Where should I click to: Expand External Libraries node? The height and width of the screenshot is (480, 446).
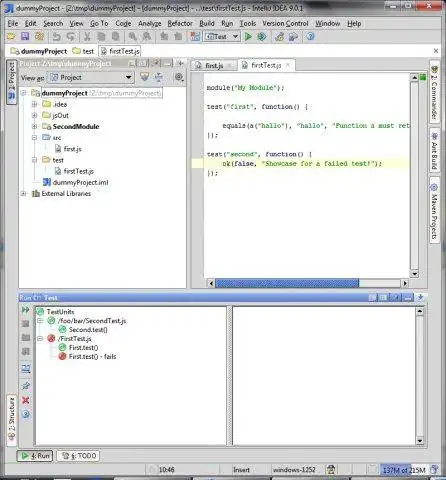[23, 193]
